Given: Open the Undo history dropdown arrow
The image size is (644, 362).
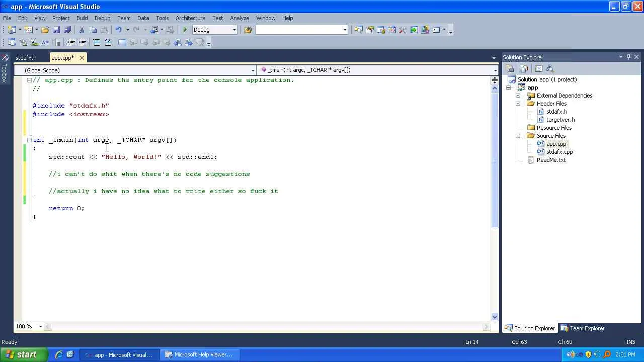Looking at the screenshot, I should [127, 30].
